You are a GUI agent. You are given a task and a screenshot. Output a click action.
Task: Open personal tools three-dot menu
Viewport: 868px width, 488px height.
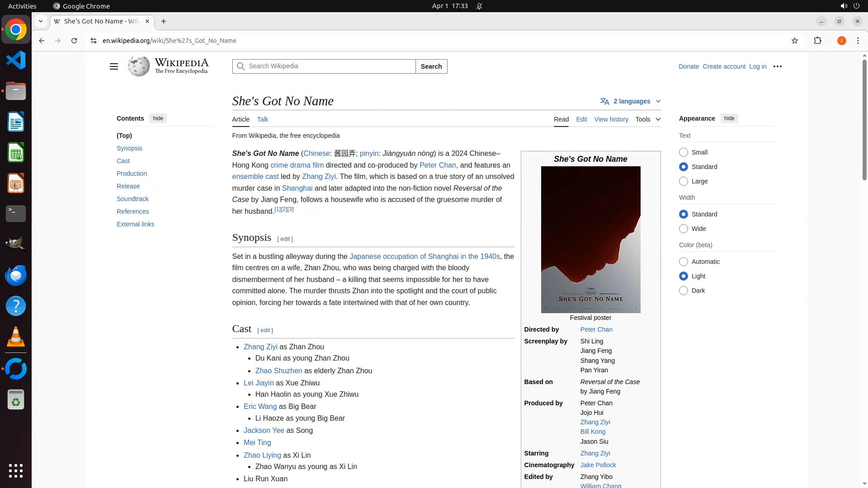click(777, 66)
